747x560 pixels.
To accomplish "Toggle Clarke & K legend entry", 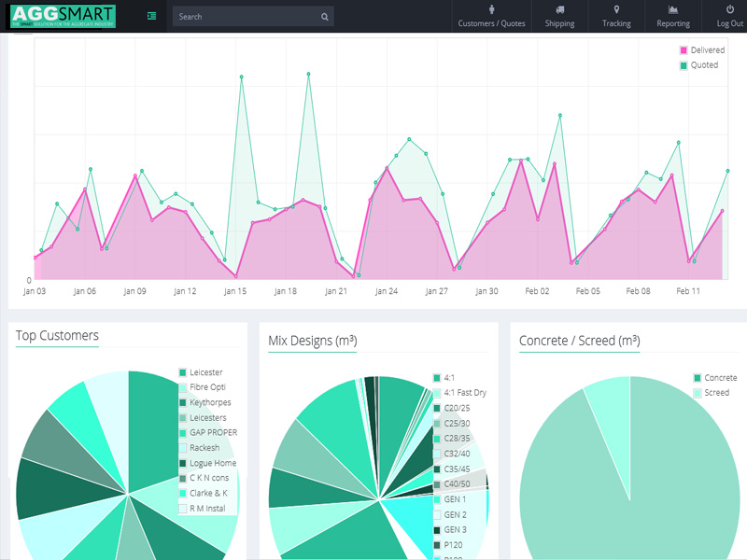I will (204, 494).
